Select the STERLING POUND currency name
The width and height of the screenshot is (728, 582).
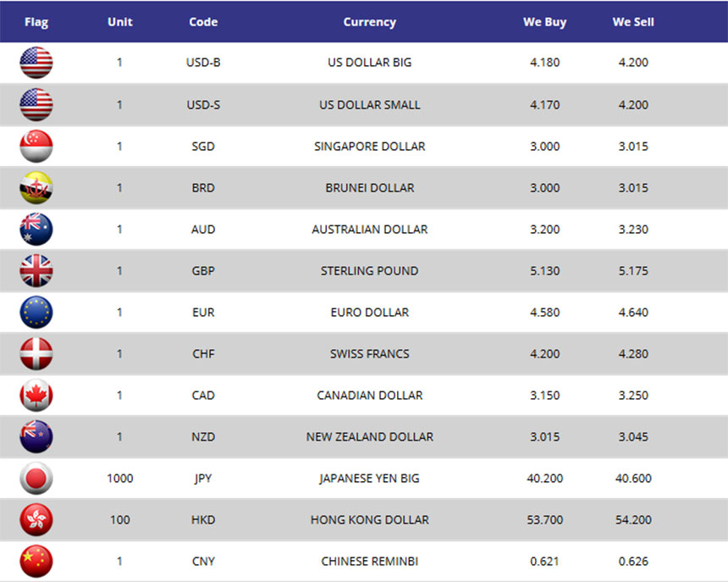click(x=370, y=271)
